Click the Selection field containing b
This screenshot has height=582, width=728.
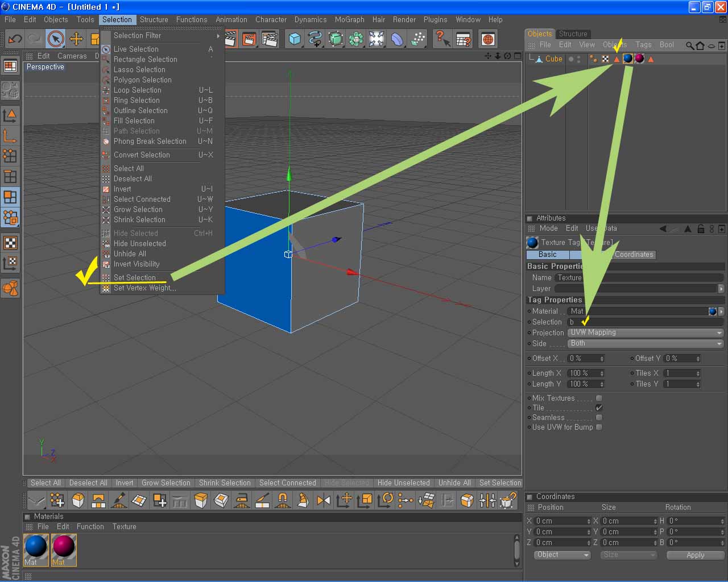(x=646, y=322)
